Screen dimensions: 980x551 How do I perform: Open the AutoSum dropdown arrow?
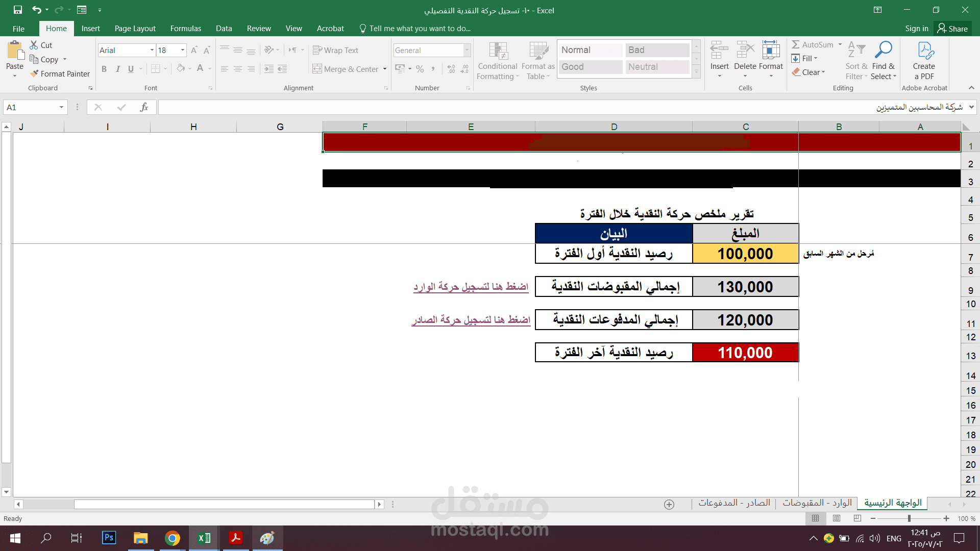(x=840, y=45)
